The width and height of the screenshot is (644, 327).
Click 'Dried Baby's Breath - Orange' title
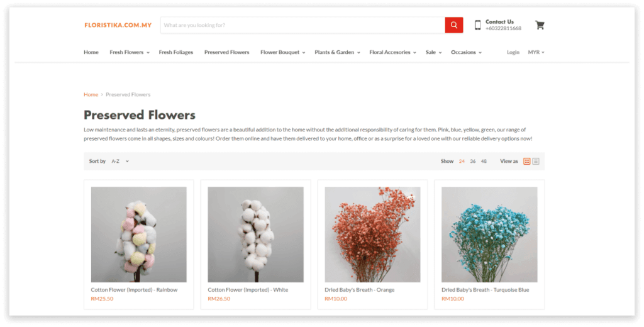[x=359, y=290]
